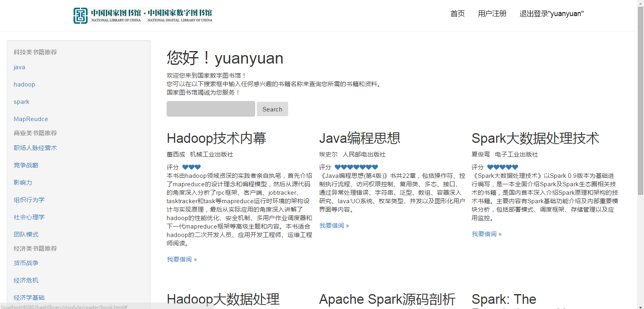Open the 首页 home menu item
The height and width of the screenshot is (309, 644).
458,14
